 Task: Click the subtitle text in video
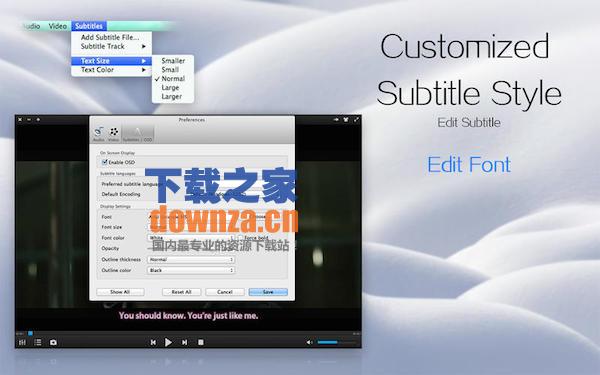[x=188, y=316]
